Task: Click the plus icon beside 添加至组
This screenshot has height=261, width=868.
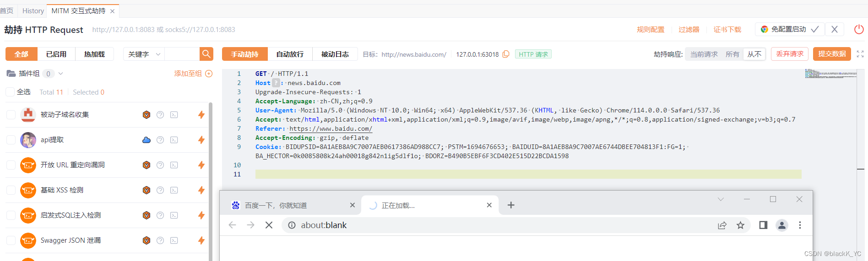Action: point(209,74)
